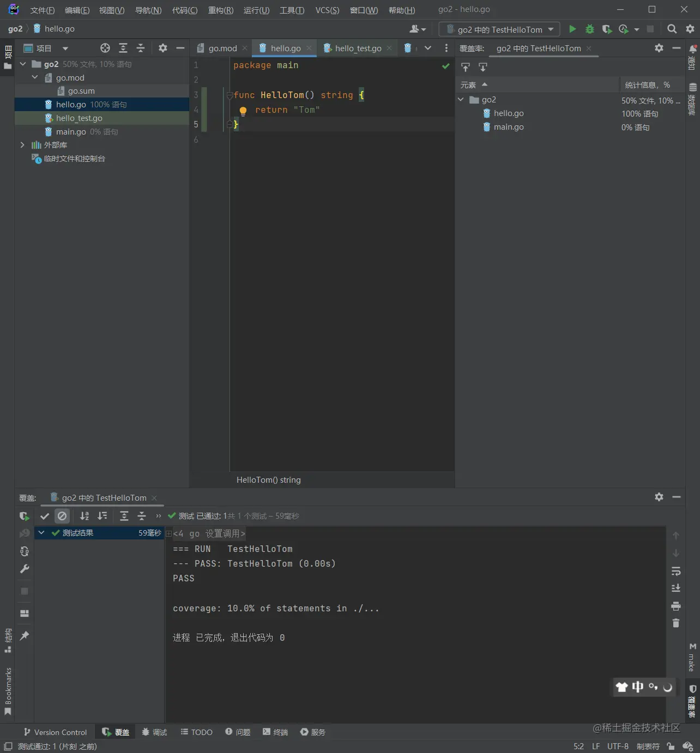
Task: Jump up the stack trace with up arrow
Action: pyautogui.click(x=676, y=536)
